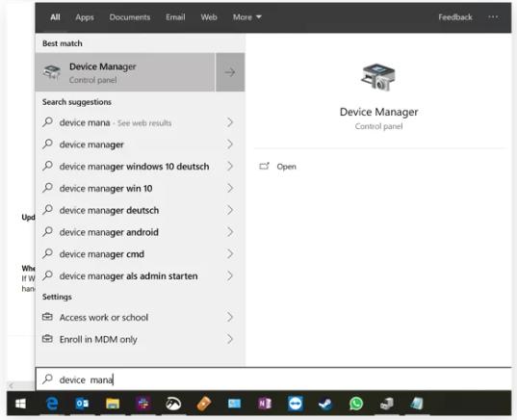The height and width of the screenshot is (420, 517).
Task: Open Outlook from the taskbar
Action: [x=82, y=404]
